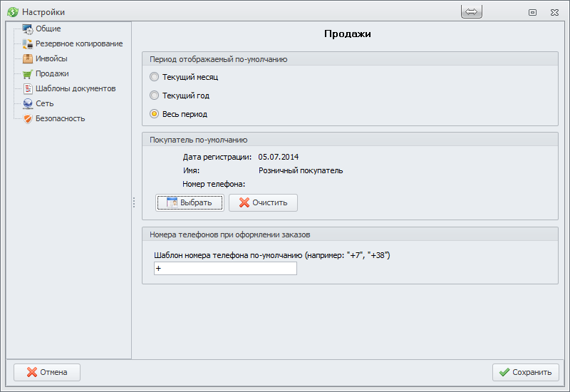Image resolution: width=570 pixels, height=392 pixels.
Task: Click the Резервное копирование backup icon
Action: [x=28, y=43]
